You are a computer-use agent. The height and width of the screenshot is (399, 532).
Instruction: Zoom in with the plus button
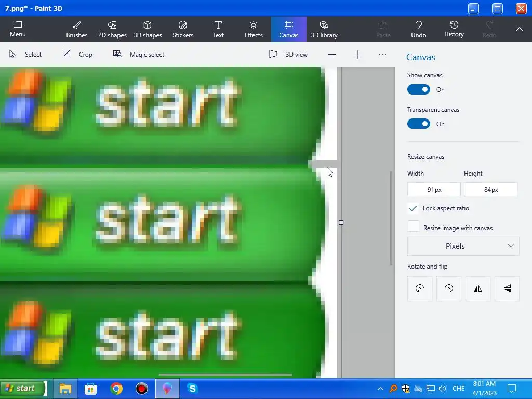tap(357, 54)
